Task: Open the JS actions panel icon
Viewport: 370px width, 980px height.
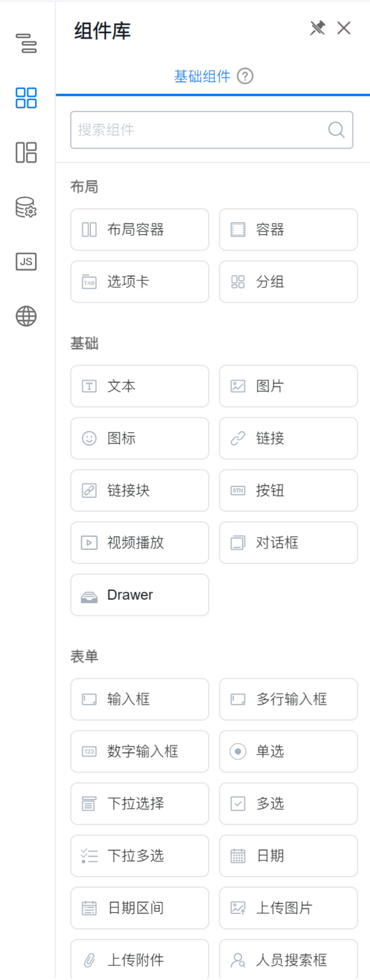Action: [26, 262]
